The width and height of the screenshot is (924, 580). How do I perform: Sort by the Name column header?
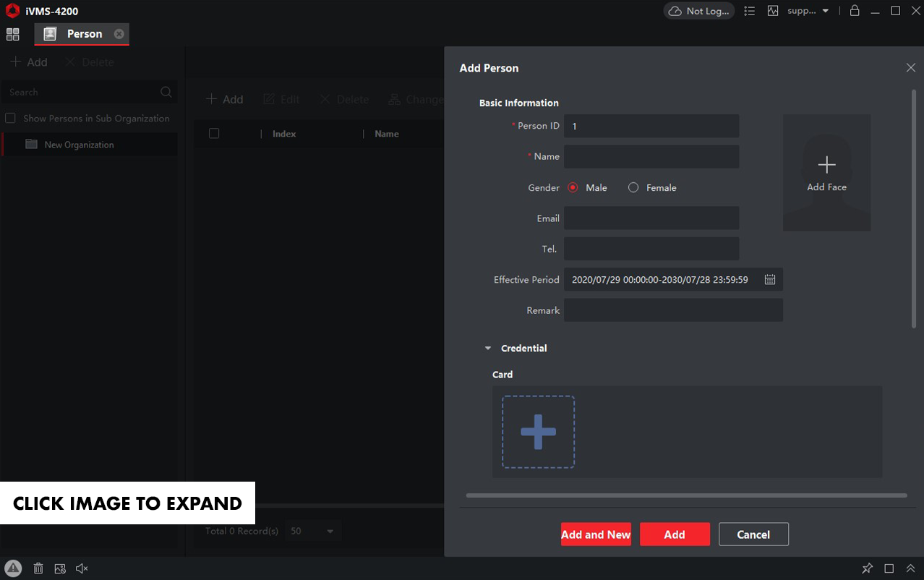(x=387, y=134)
